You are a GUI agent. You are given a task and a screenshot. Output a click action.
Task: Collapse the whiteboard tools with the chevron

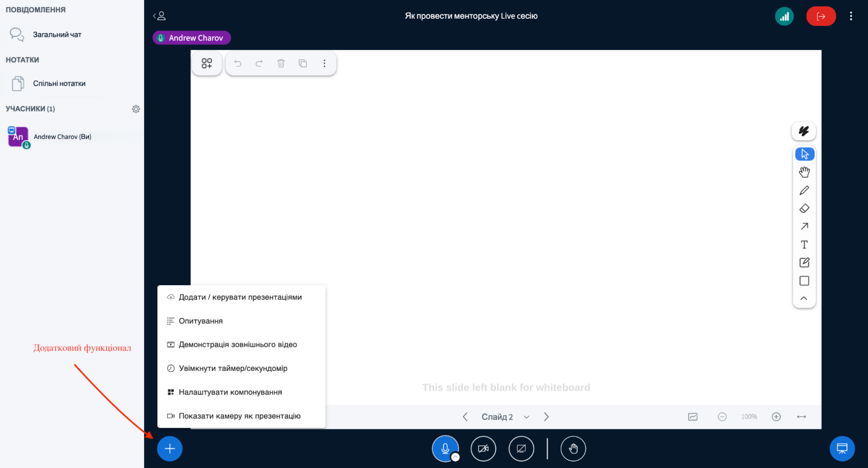pos(804,299)
